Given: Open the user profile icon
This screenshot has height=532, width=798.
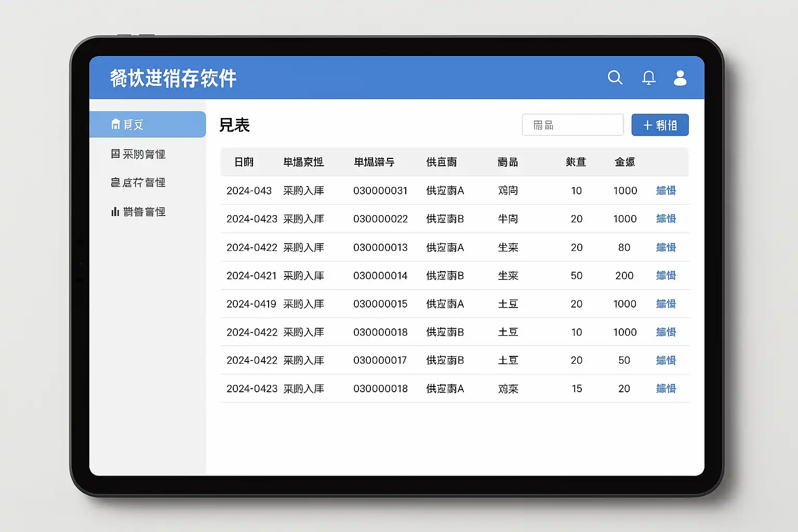Looking at the screenshot, I should (x=680, y=78).
